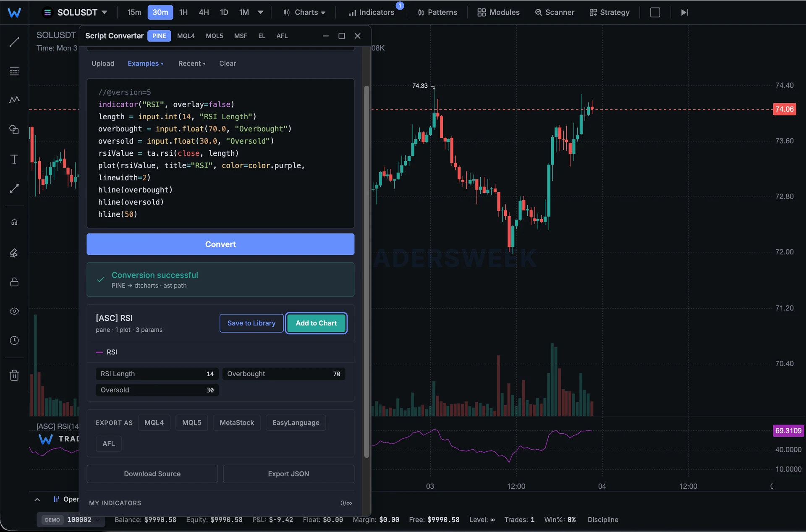Click the pencil drawing-mode icon
Screen dimensions: 806x532
point(14,253)
